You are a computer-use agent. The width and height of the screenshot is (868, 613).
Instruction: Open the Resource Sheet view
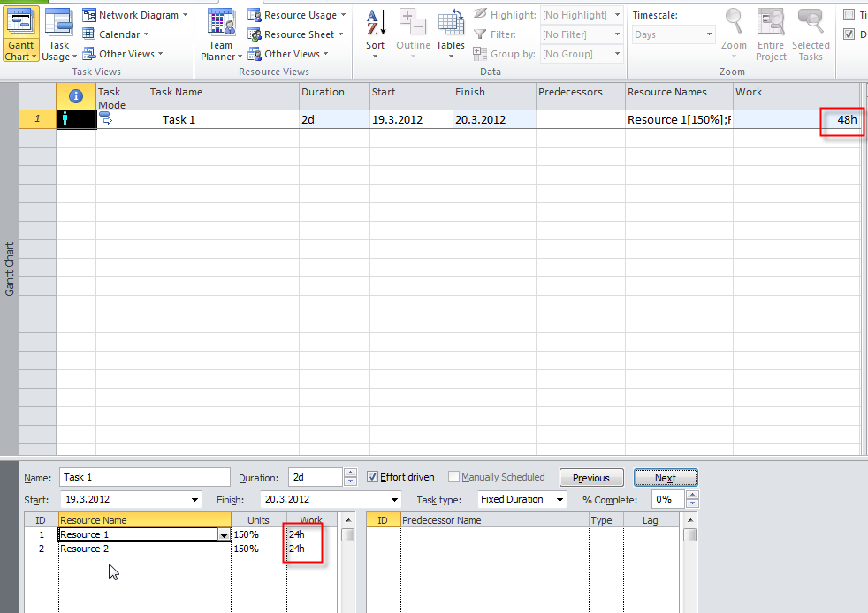(x=298, y=34)
